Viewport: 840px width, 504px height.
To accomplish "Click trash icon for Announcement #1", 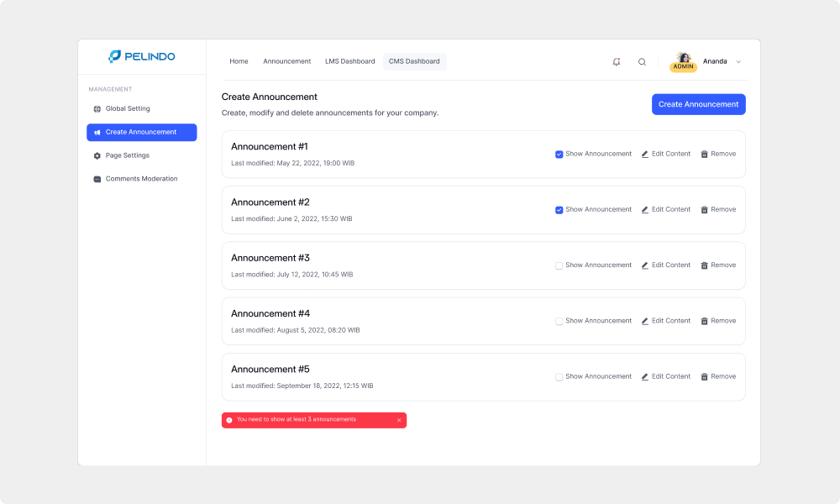I will coord(705,155).
